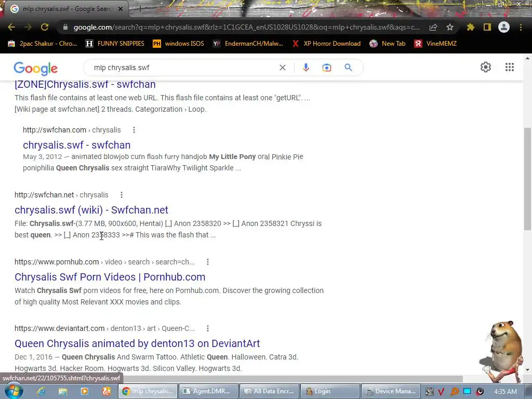
Task: Open the Chrome three-dot menu
Action: (521, 27)
